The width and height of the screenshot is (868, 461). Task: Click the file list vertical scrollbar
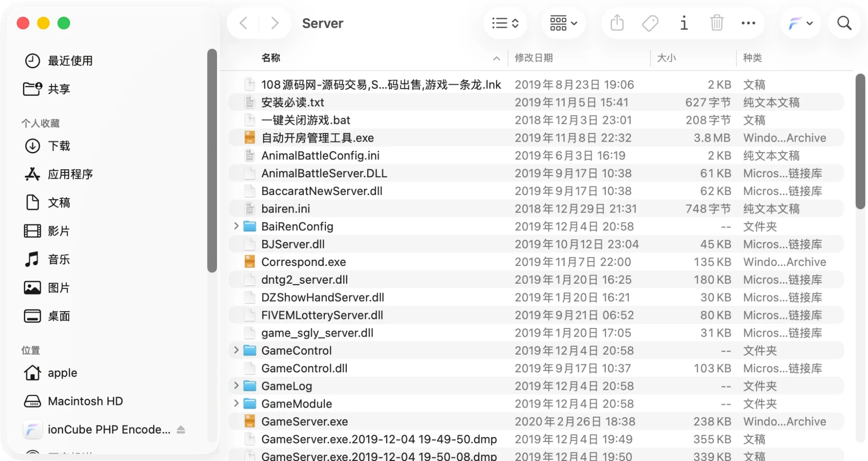pos(860,141)
